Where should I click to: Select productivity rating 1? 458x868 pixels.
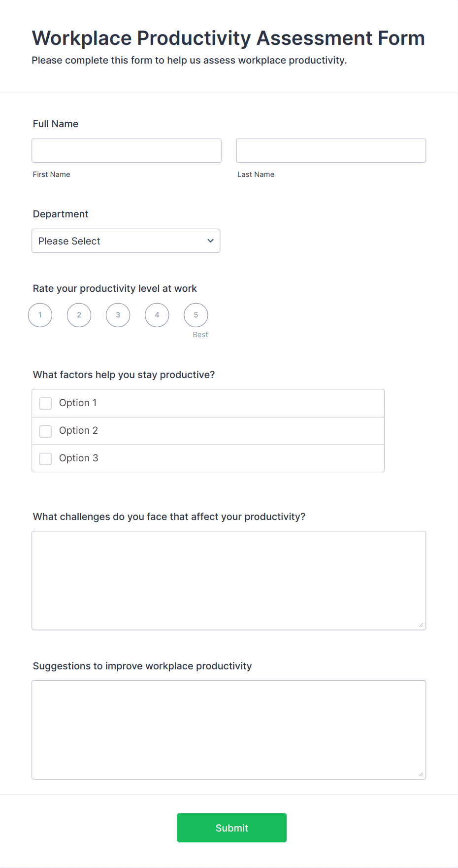point(40,315)
